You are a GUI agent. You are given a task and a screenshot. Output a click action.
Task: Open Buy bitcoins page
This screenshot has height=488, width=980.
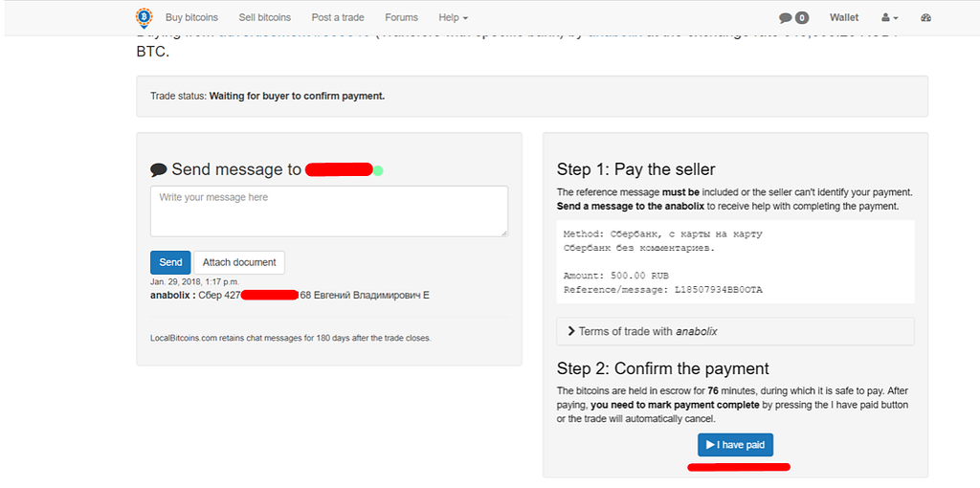click(191, 17)
